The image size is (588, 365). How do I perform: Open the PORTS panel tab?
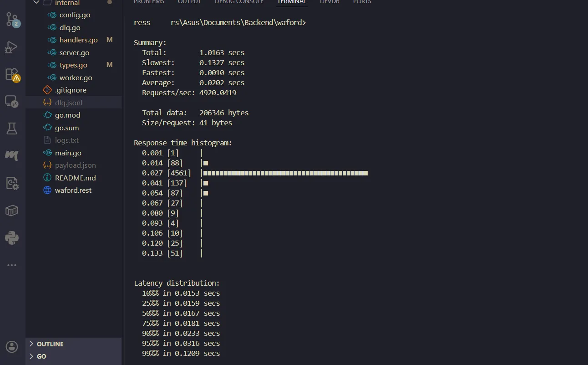(362, 2)
